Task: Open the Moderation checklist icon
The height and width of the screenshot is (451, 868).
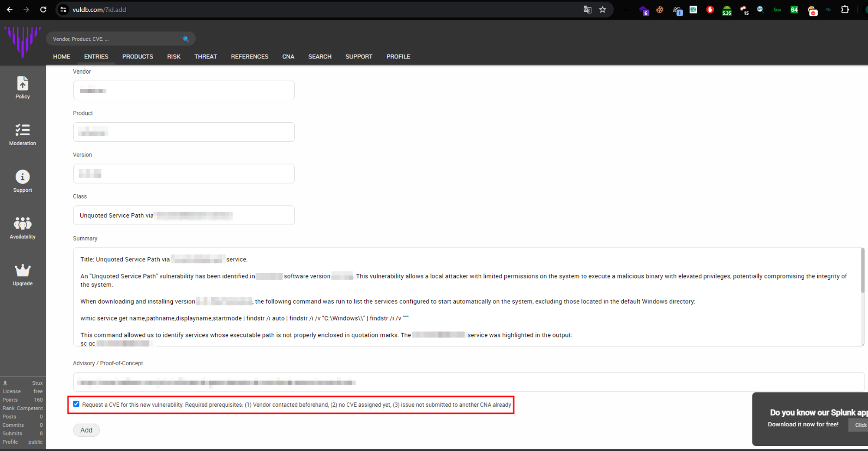Action: click(x=23, y=130)
